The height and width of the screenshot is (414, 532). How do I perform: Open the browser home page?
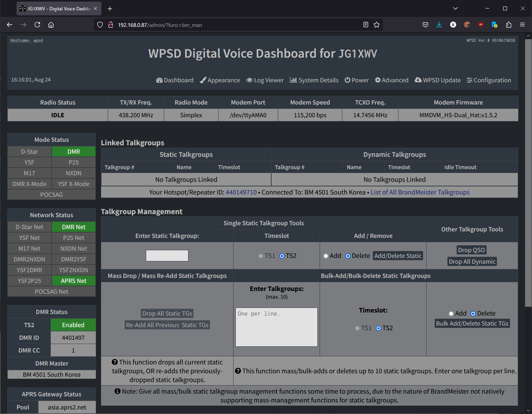coord(51,25)
